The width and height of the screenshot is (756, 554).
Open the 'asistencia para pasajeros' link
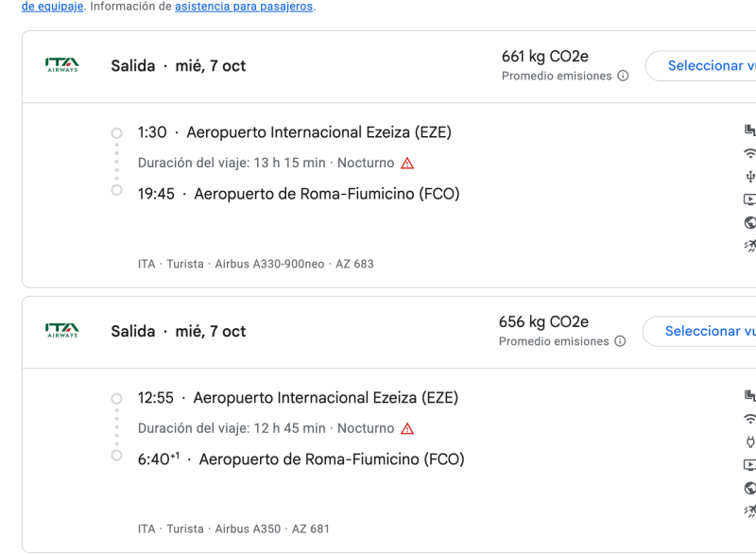(244, 7)
